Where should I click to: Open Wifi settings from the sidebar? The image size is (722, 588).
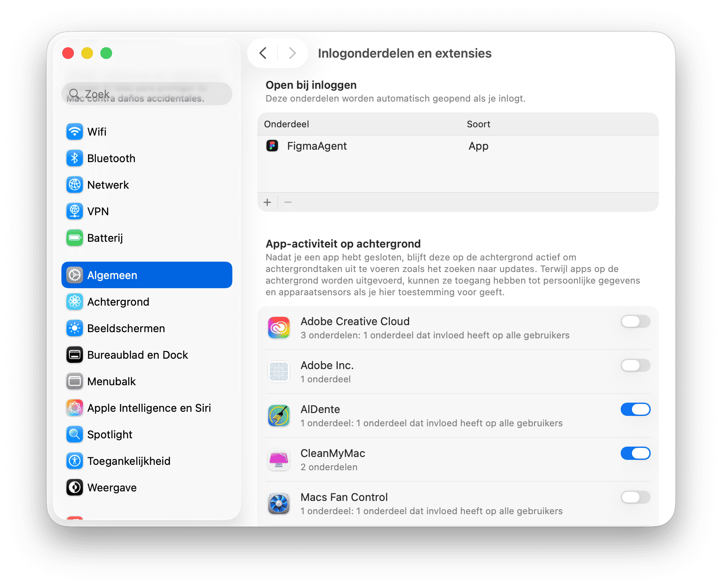(74, 131)
